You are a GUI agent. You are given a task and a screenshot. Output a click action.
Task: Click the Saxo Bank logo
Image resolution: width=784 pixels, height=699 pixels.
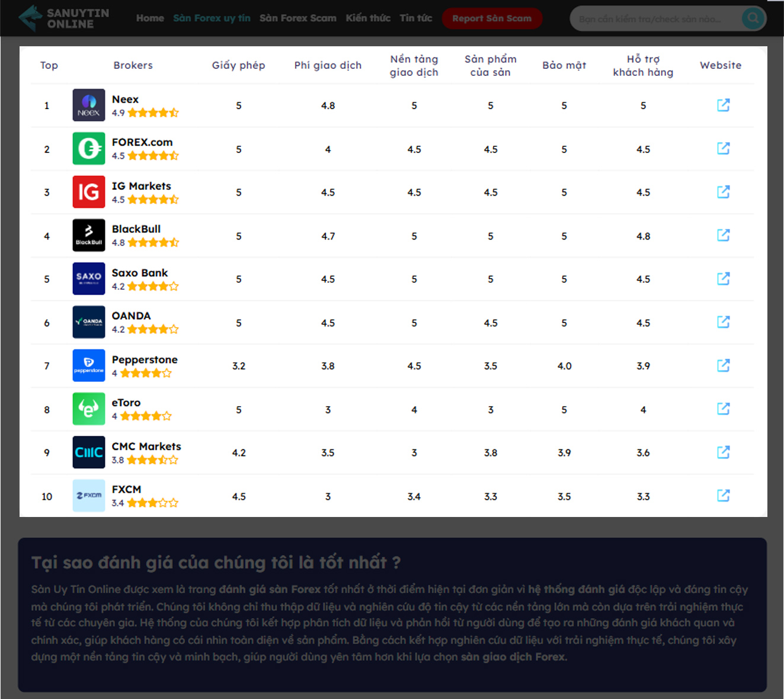click(89, 279)
